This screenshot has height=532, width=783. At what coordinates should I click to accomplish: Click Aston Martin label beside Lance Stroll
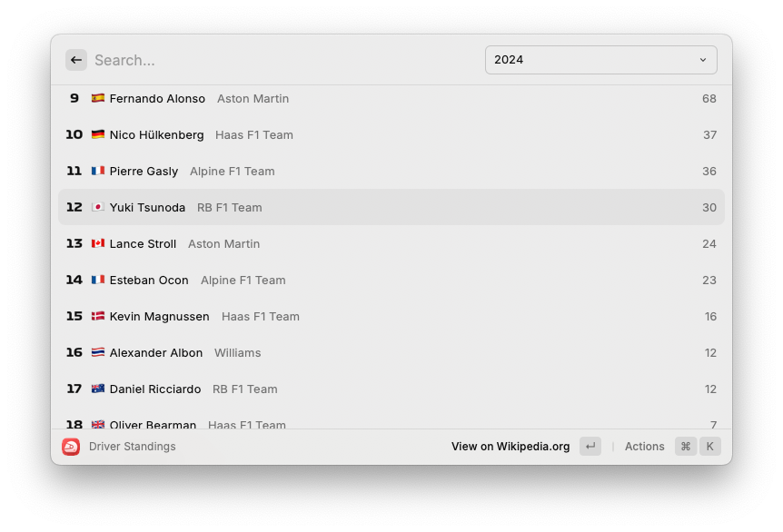pos(223,244)
